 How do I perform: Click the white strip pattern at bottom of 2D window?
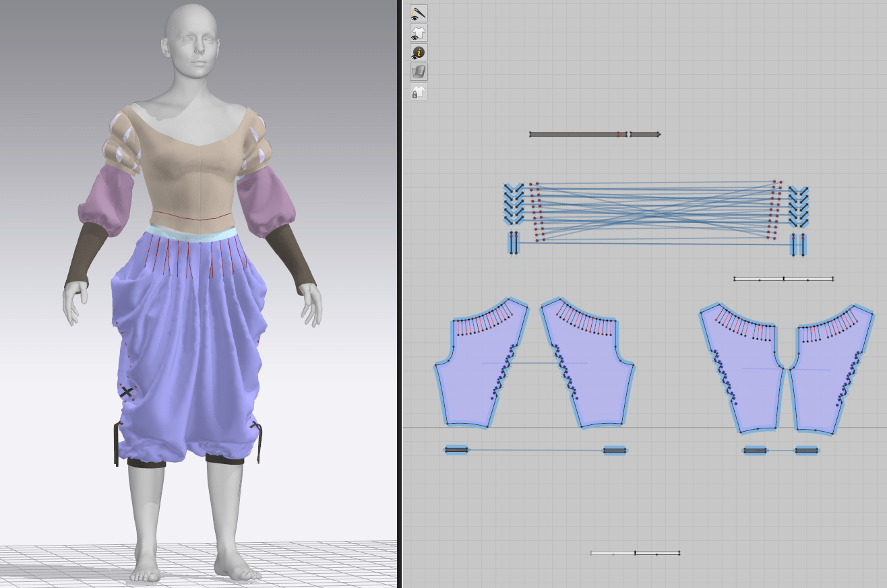click(x=634, y=554)
